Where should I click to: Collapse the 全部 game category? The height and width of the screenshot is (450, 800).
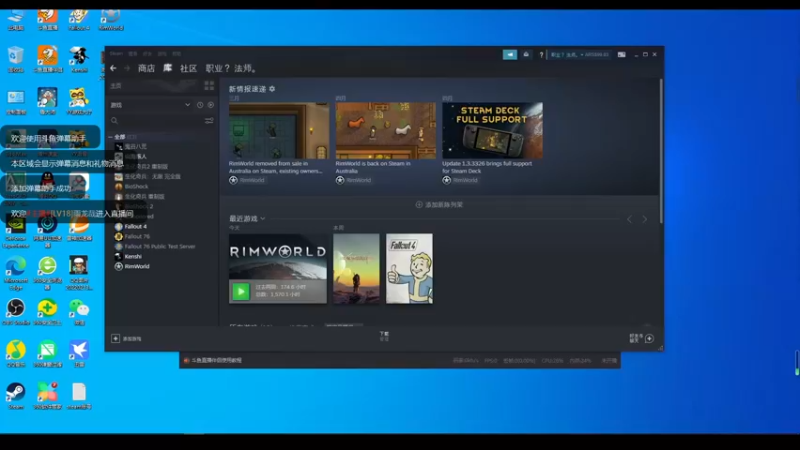(110, 137)
